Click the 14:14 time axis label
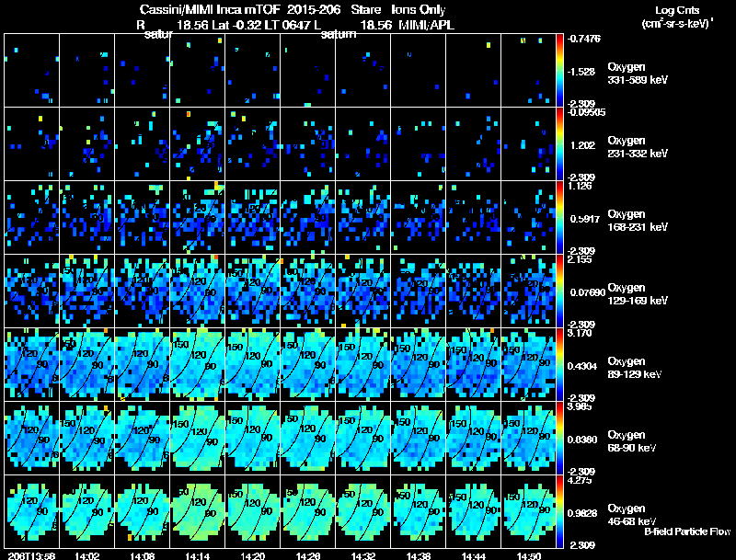 coord(198,555)
